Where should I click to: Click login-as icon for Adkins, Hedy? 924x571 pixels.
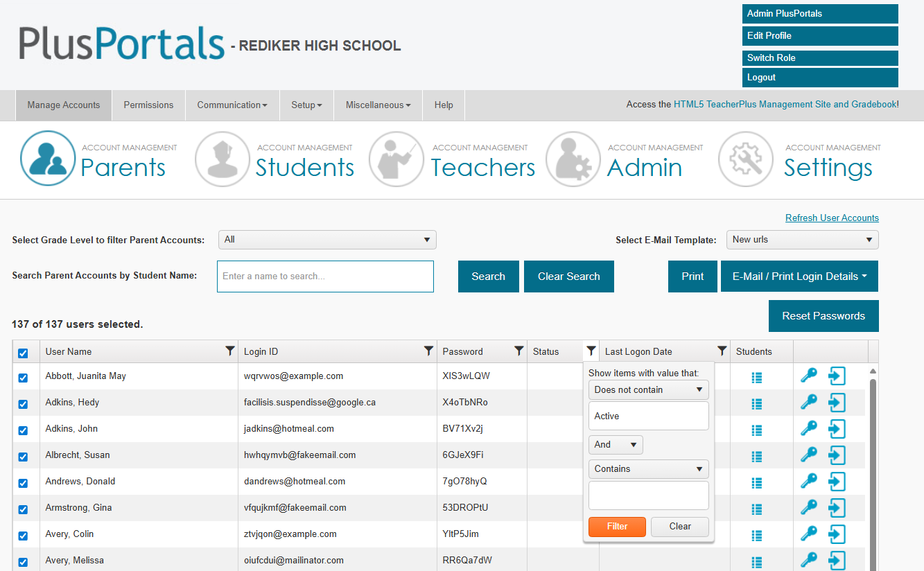tap(837, 403)
